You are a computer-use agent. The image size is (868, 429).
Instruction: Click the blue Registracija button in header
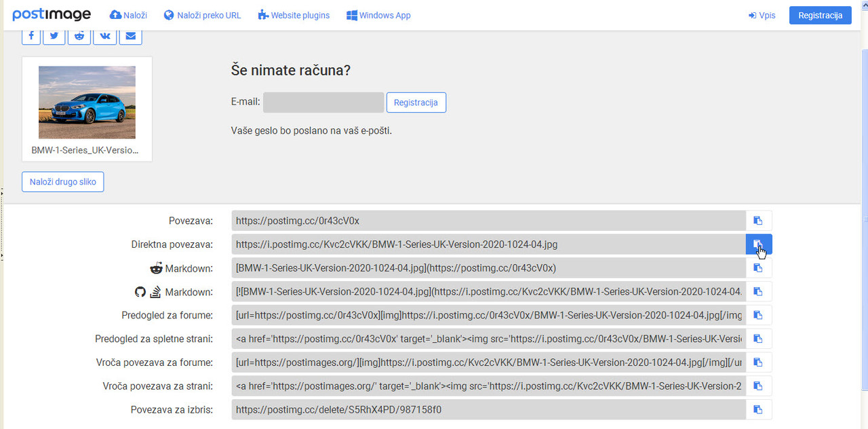820,15
